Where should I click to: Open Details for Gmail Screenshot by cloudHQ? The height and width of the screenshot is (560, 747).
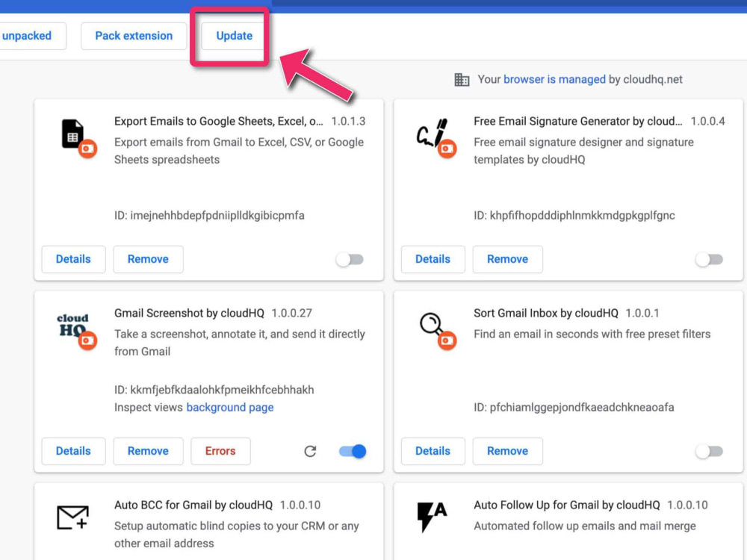click(x=73, y=451)
